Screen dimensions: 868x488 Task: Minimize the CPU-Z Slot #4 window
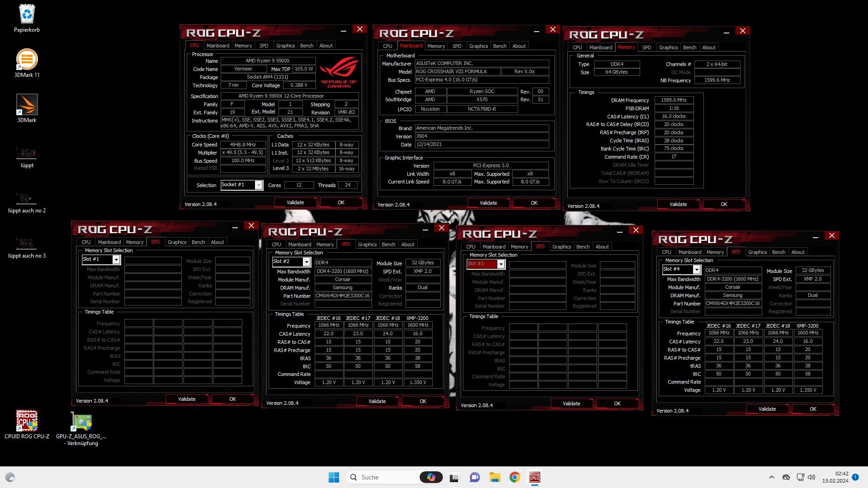(x=816, y=237)
